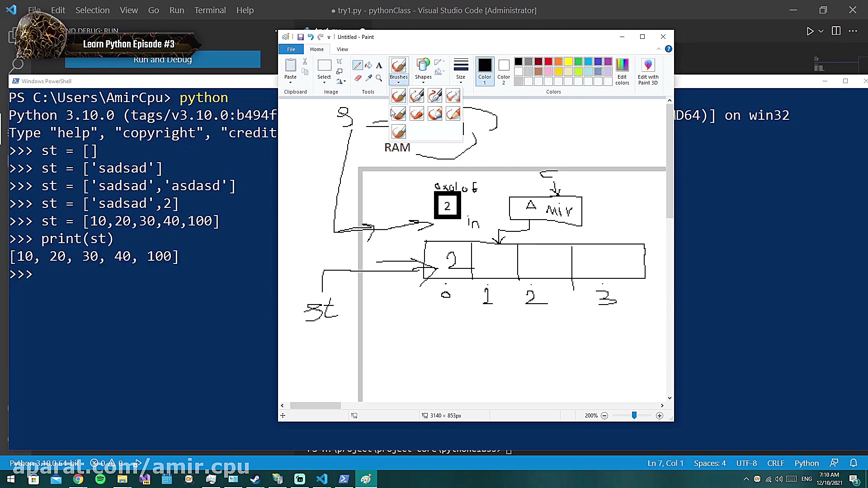868x488 pixels.
Task: Pick the yellow color swatch in Paint
Action: (x=568, y=61)
